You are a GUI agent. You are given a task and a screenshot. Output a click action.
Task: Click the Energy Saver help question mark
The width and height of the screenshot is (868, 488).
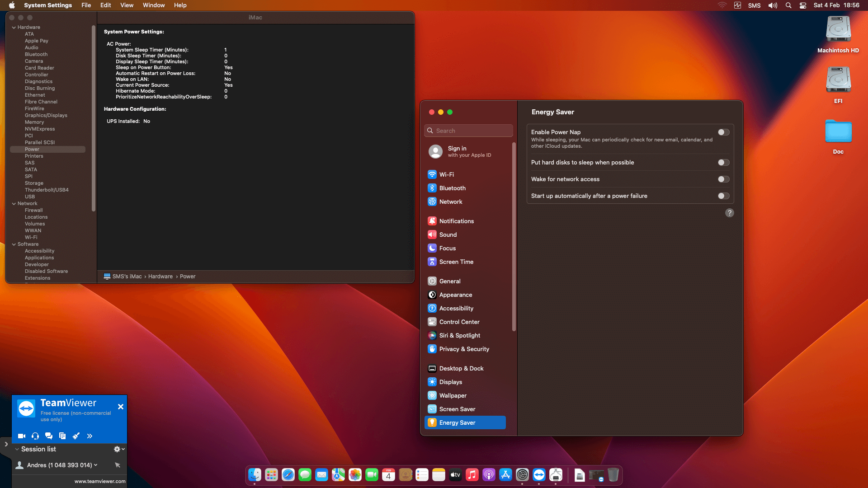[x=729, y=213]
